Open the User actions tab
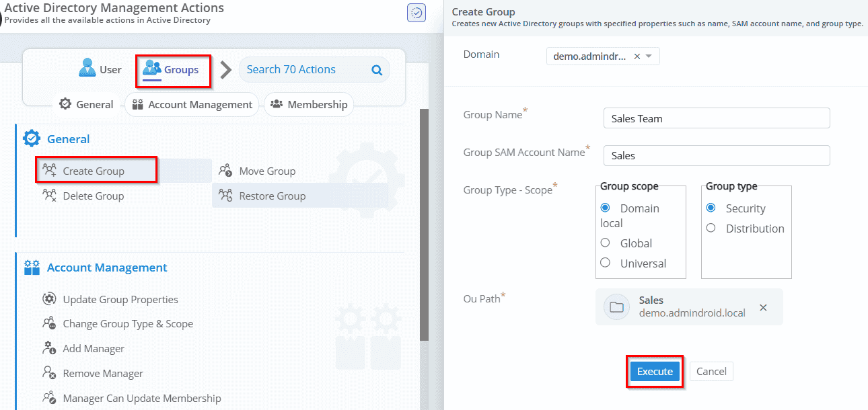This screenshot has width=868, height=410. point(100,68)
